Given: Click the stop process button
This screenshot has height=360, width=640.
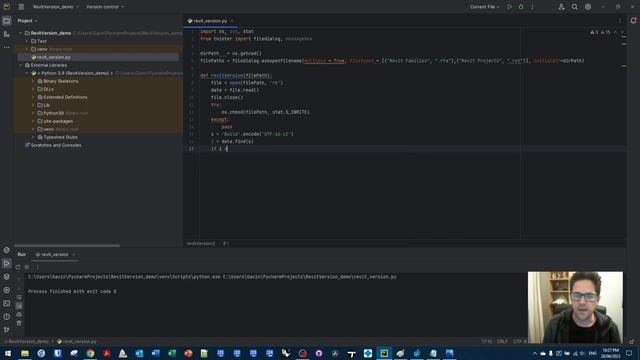Looking at the screenshot, I should point(27,267).
